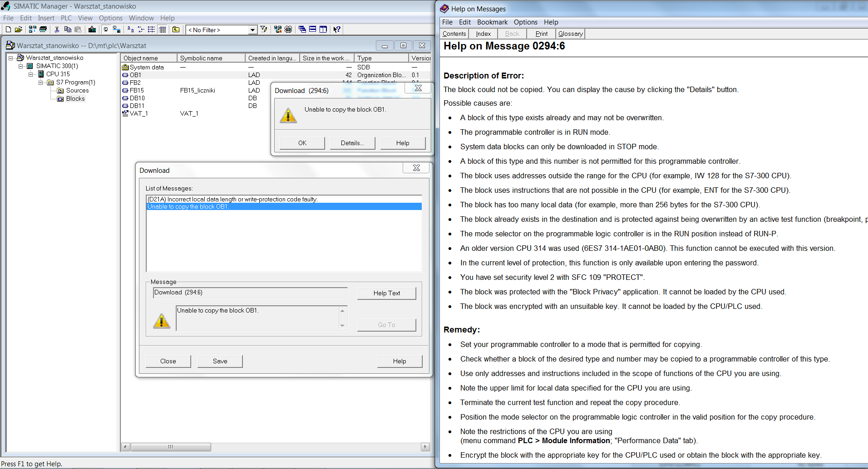Viewport: 868px width, 469px height.
Task: Click the New Project toolbar icon
Action: pos(8,29)
